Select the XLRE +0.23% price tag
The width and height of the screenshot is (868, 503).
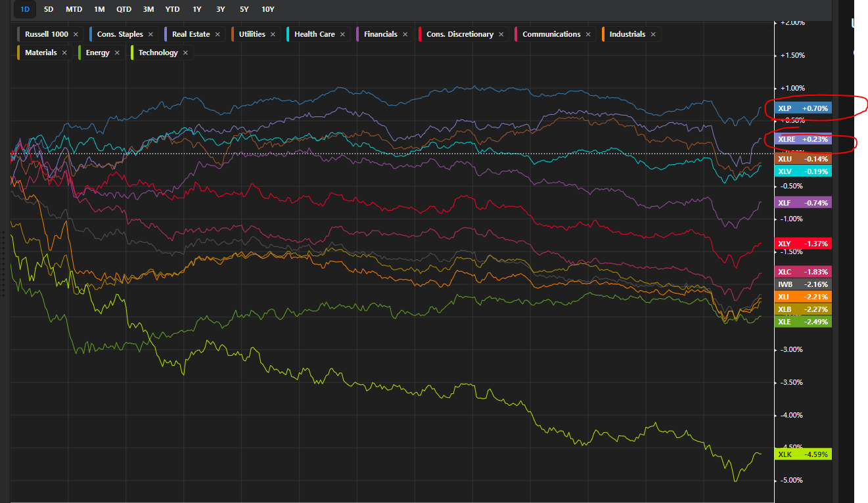(803, 139)
